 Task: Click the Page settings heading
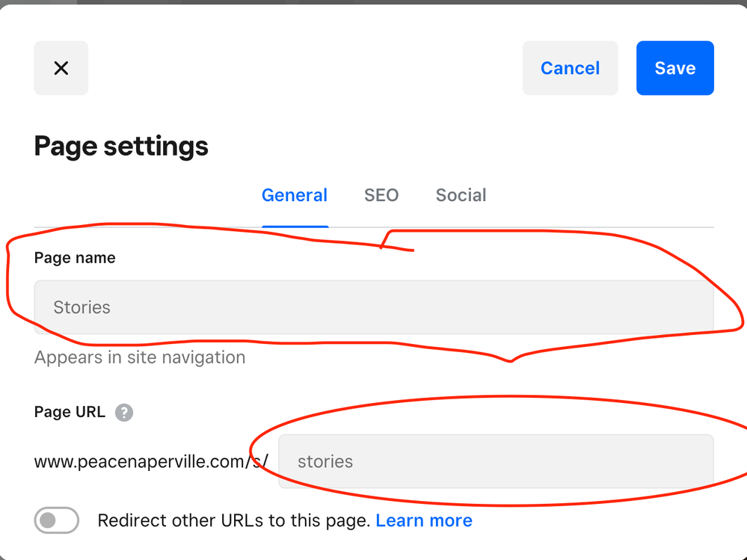click(121, 146)
